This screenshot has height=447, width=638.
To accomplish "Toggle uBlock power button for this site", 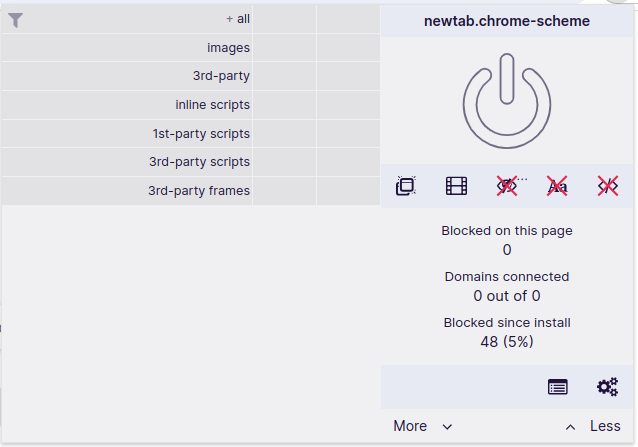I will click(507, 100).
